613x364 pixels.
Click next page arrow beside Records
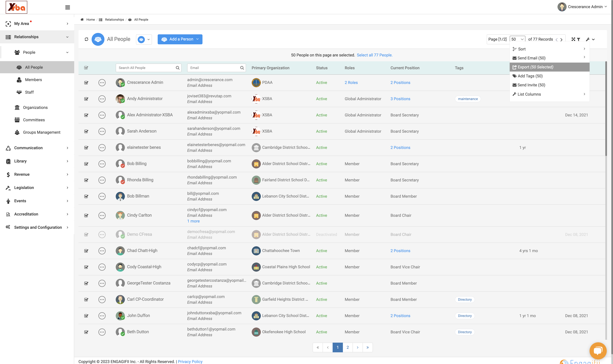[561, 39]
